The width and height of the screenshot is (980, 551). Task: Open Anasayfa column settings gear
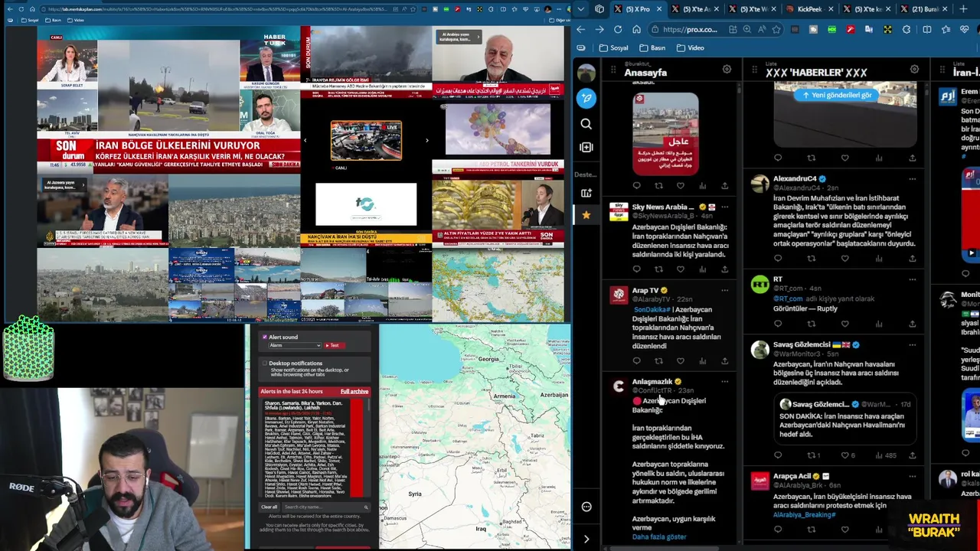click(x=727, y=70)
